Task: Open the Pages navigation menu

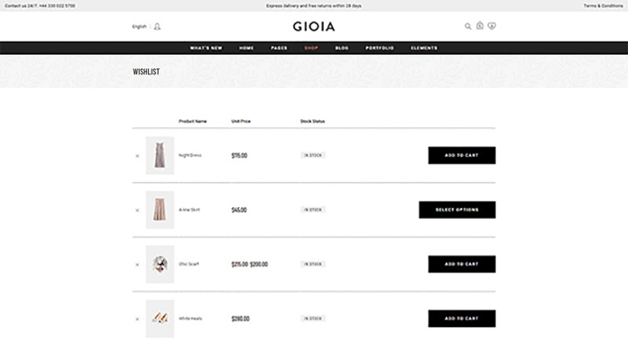Action: (x=279, y=48)
